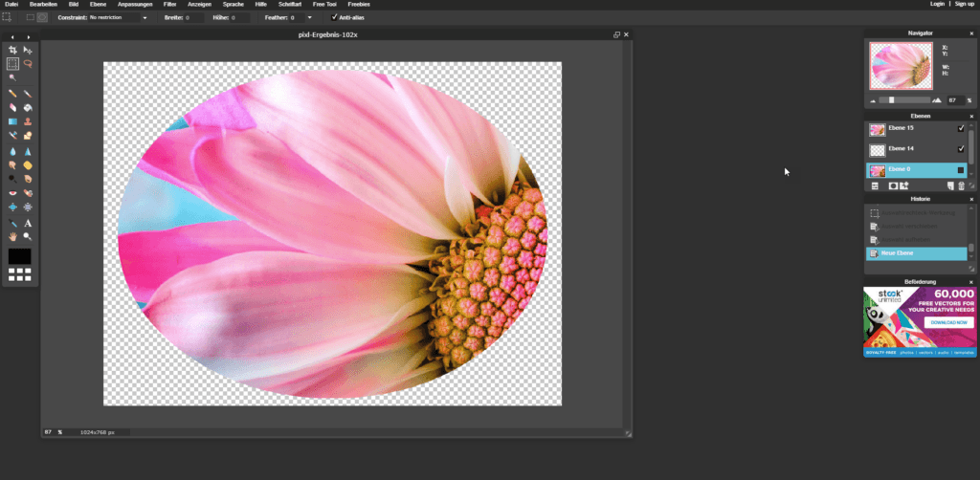This screenshot has width=980, height=480.
Task: Open the Ebene menu
Action: 99,4
